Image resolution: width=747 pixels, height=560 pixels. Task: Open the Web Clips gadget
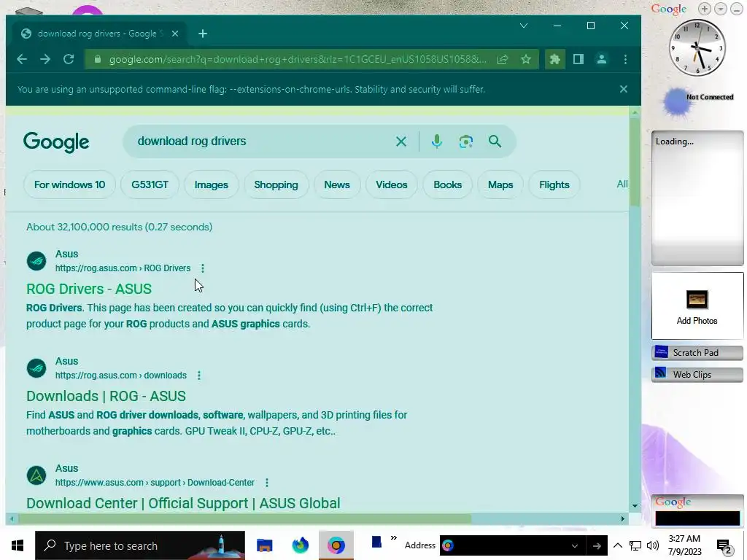point(697,375)
